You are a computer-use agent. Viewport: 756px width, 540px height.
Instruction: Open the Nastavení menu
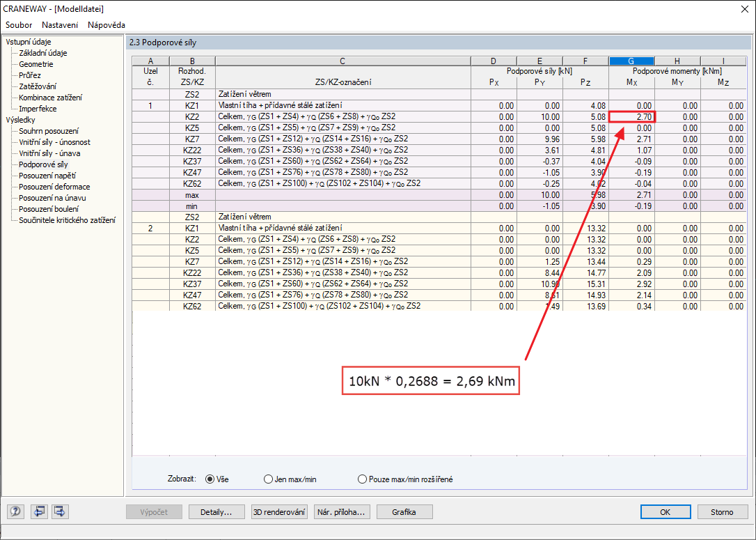(60, 24)
